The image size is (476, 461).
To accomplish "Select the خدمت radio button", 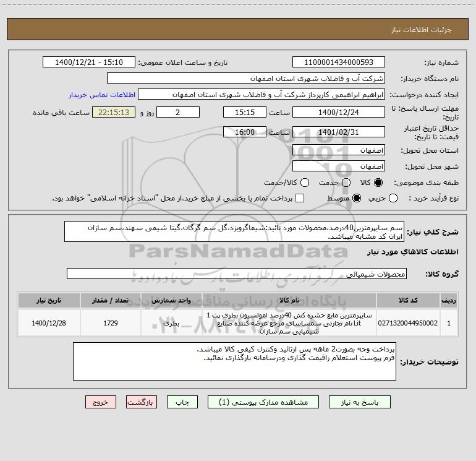I will pyautogui.click(x=346, y=183).
